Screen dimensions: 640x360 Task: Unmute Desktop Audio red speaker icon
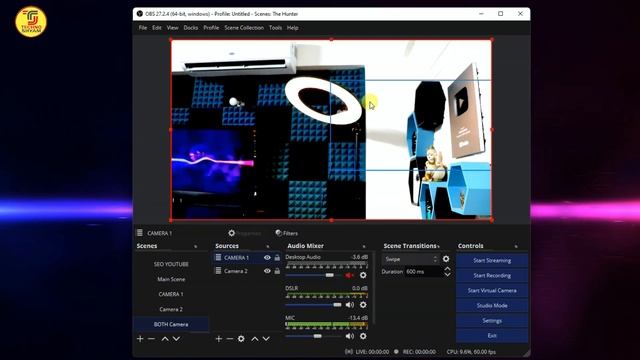(349, 276)
